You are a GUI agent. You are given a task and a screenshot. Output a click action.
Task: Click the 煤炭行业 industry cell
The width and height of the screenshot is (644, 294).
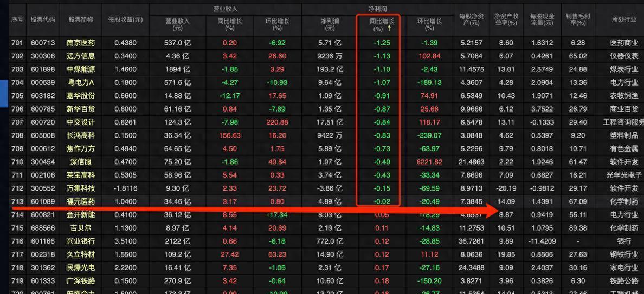click(x=624, y=69)
